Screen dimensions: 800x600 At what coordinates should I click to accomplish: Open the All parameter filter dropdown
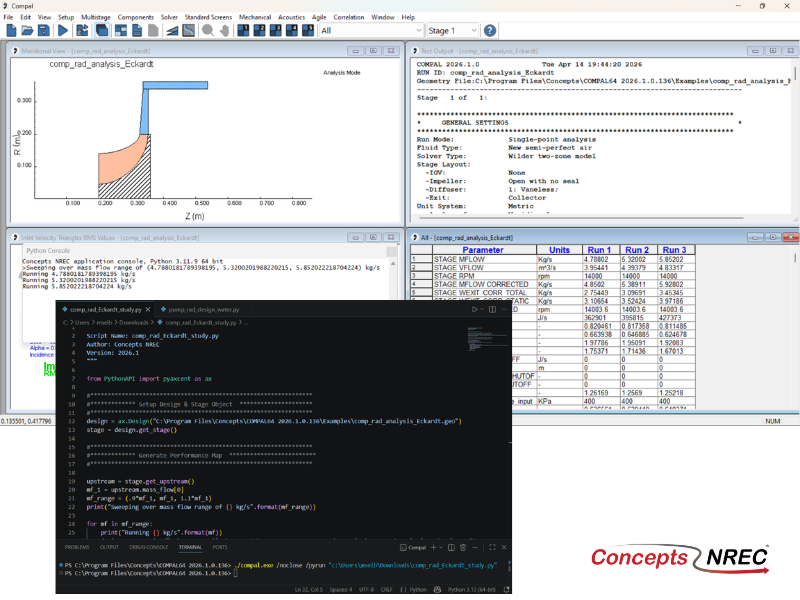(371, 31)
